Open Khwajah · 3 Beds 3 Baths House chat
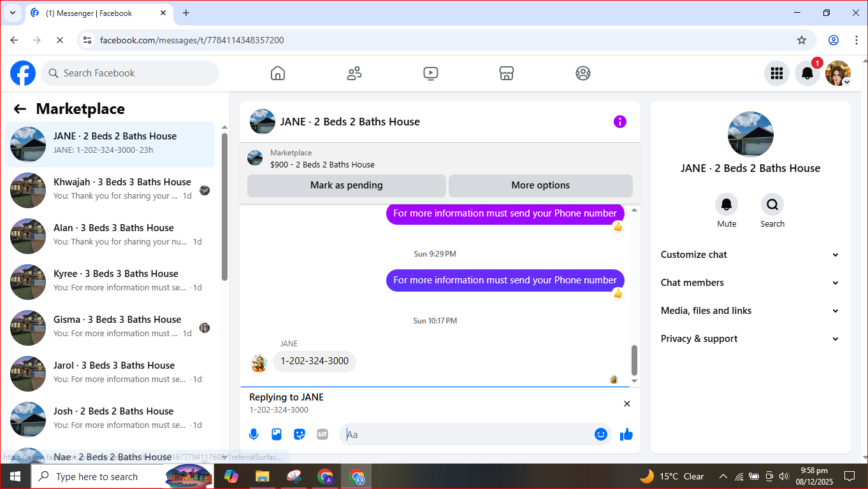The height and width of the screenshot is (489, 868). (110, 190)
